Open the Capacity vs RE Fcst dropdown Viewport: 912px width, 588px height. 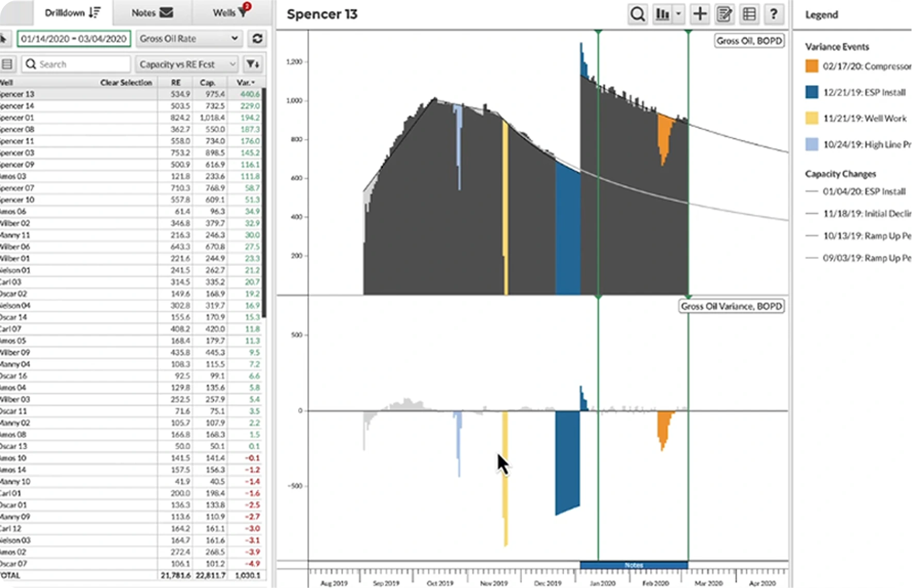coord(188,64)
